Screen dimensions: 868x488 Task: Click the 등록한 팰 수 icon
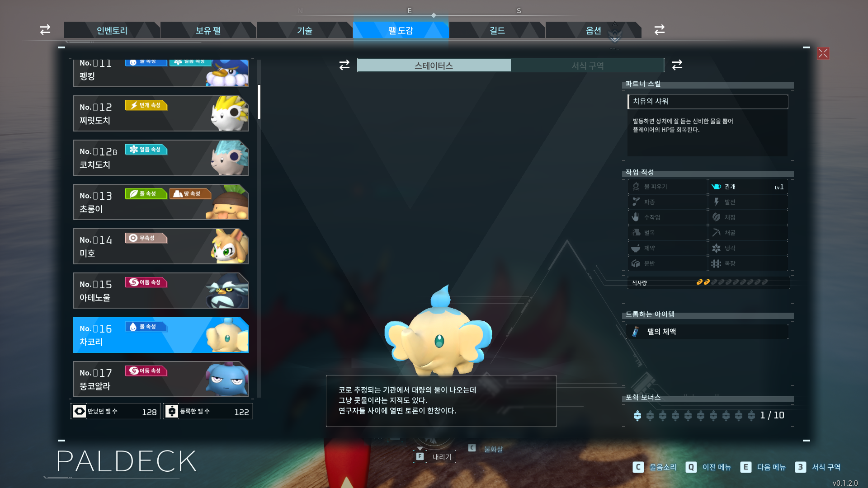tap(172, 411)
